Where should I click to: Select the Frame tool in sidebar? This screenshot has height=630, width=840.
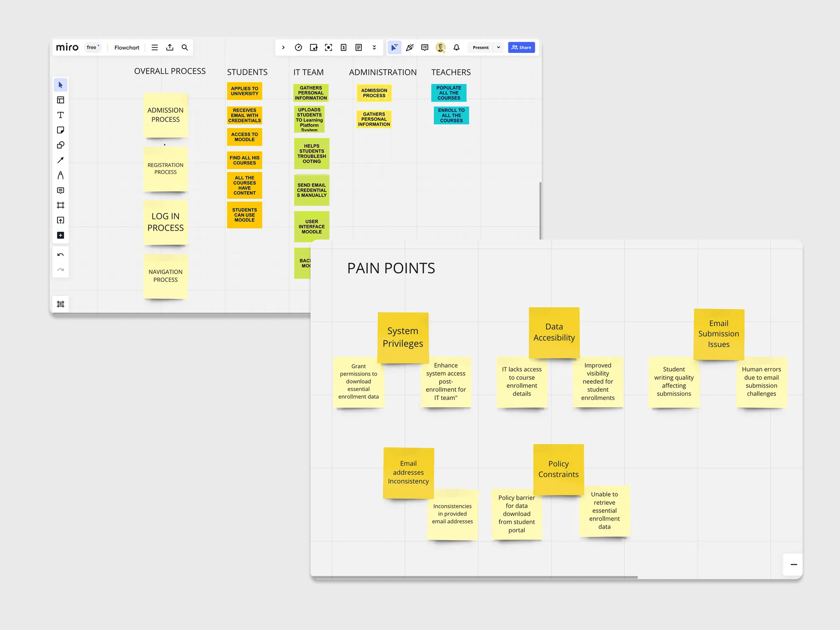coord(60,205)
